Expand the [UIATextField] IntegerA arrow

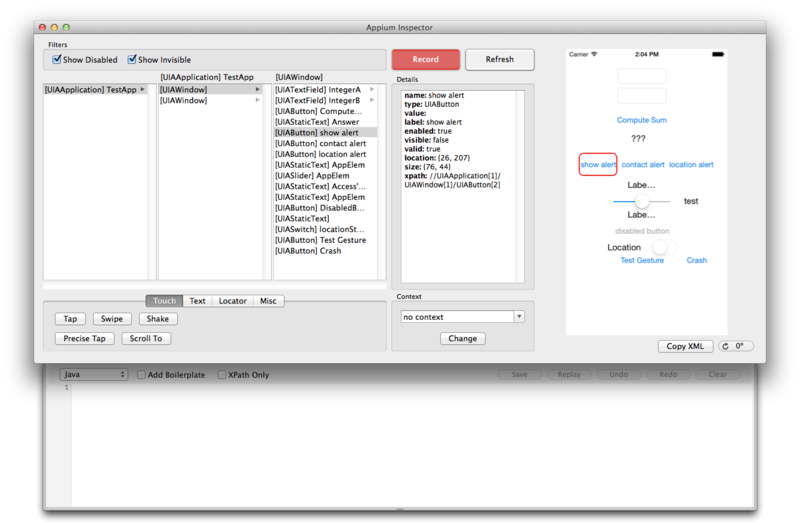372,89
